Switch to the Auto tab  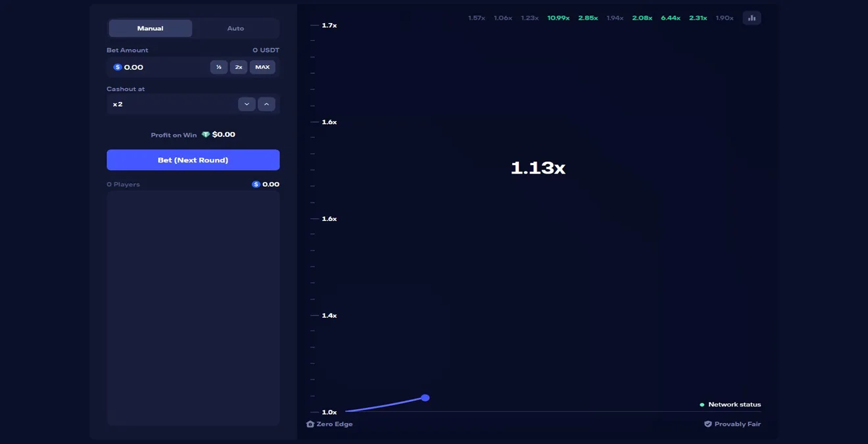pos(235,28)
